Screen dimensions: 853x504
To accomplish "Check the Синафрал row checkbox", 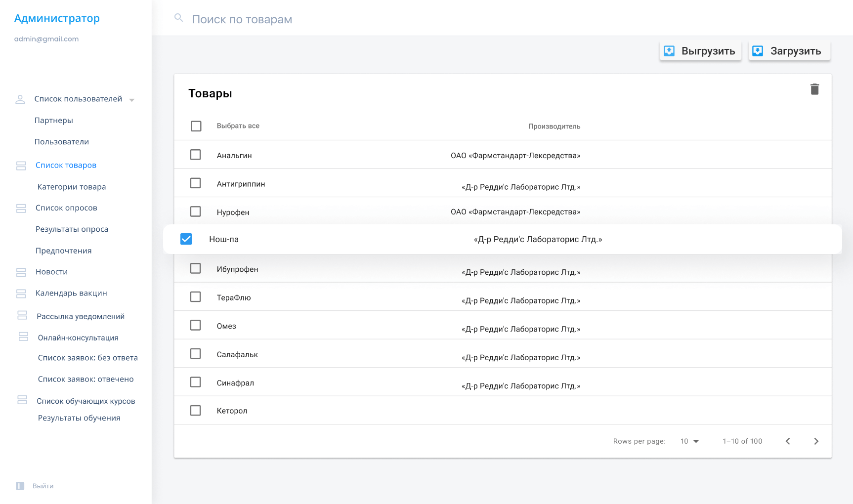I will [x=196, y=382].
